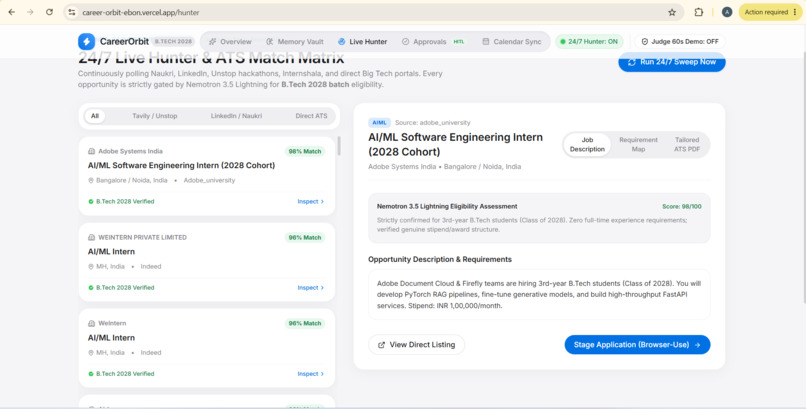Click the building icon beside Adobe Systems India

(91, 152)
